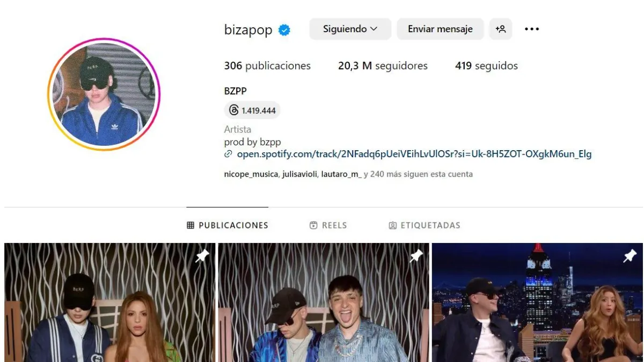Click the link chain icon before Spotify URL
This screenshot has width=644, height=362.
pyautogui.click(x=228, y=154)
